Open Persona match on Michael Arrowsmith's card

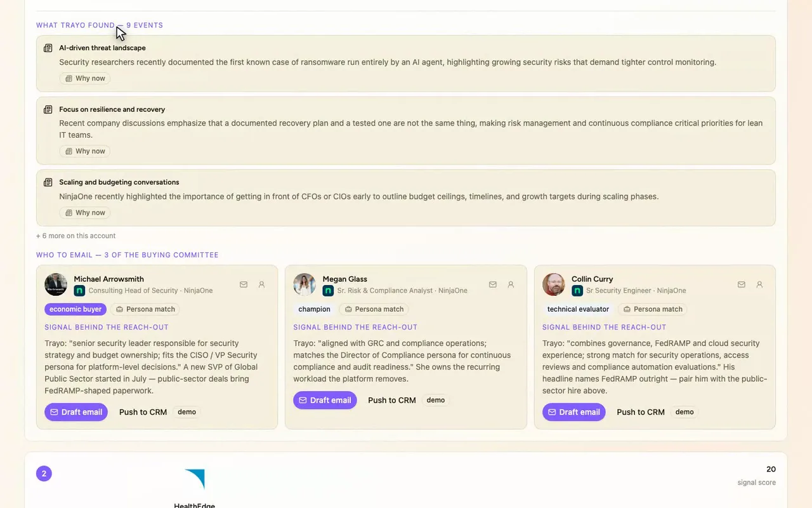[x=145, y=309]
